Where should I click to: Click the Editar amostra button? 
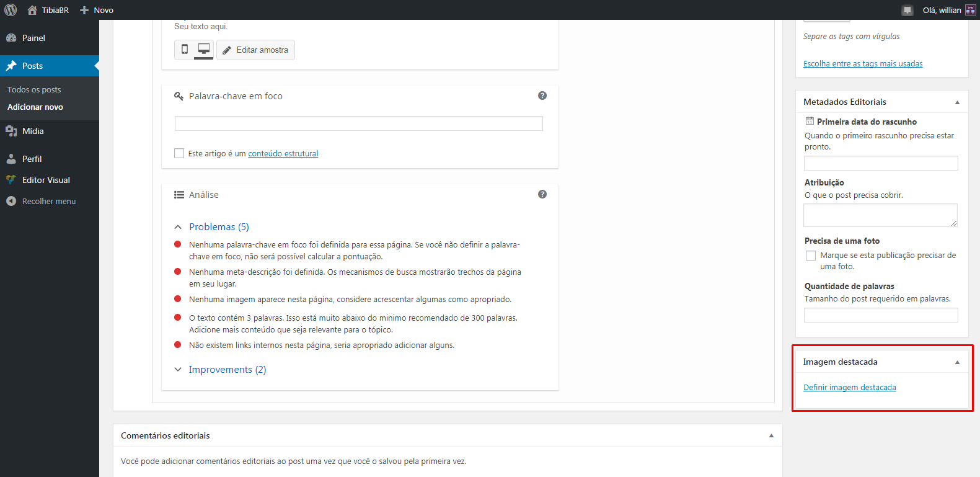(255, 50)
